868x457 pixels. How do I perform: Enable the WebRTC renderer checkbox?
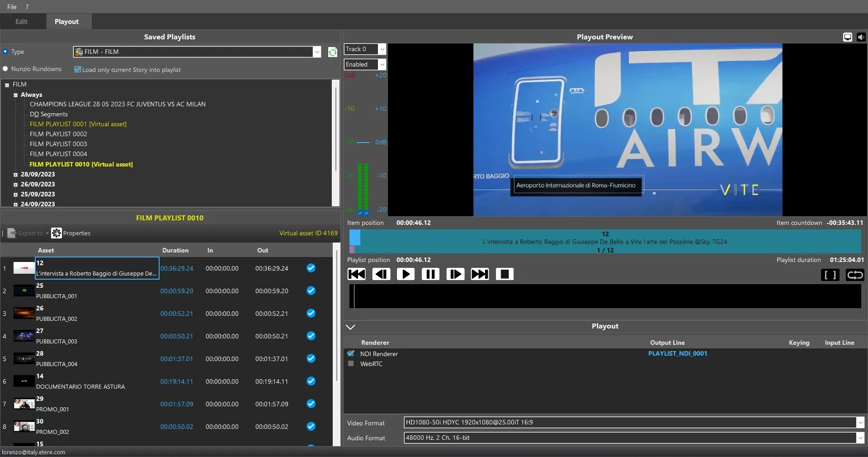tap(351, 364)
